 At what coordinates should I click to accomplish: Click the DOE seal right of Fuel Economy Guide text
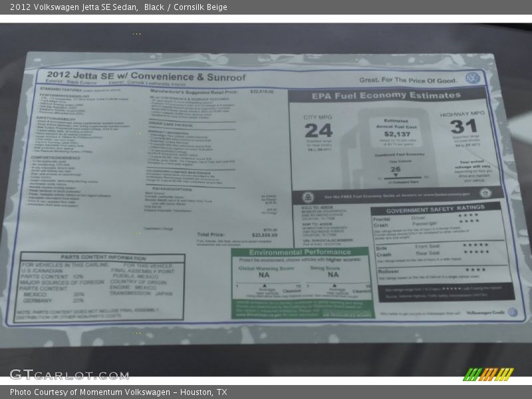click(485, 193)
